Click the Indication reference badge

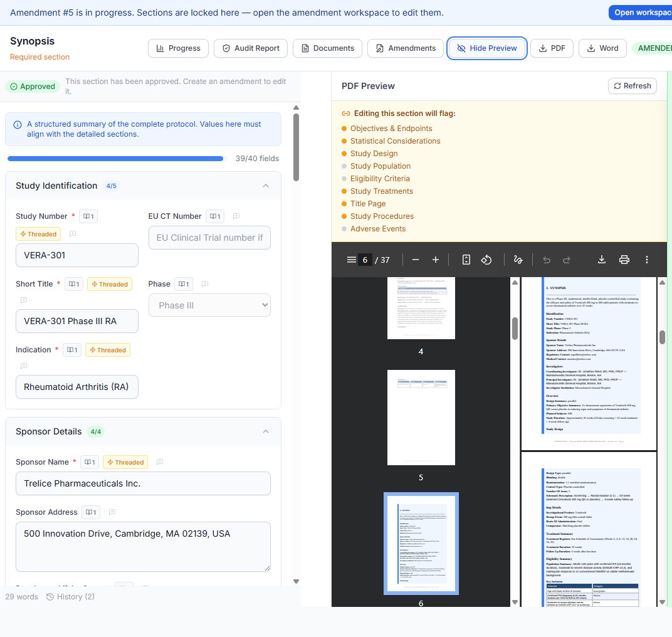[72, 350]
